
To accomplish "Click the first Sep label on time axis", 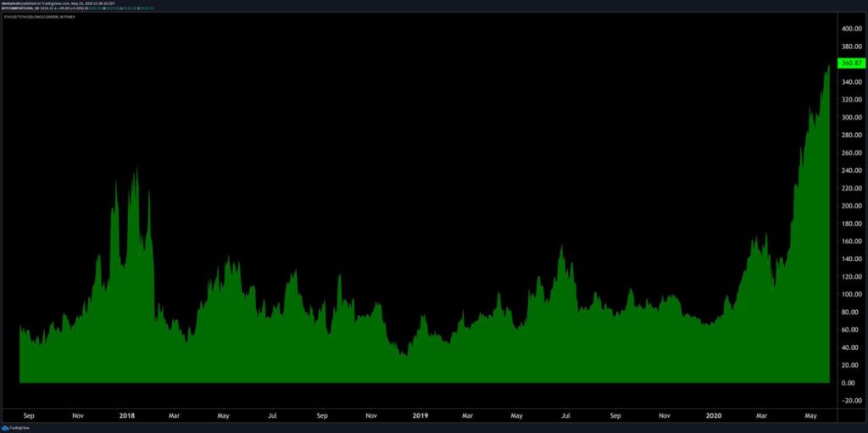I will (28, 416).
